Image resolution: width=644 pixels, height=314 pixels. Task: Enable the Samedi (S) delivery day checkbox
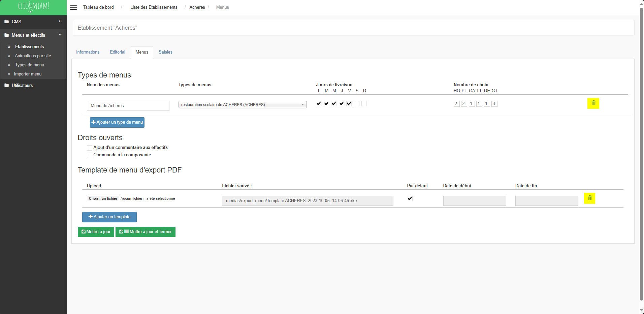357,103
